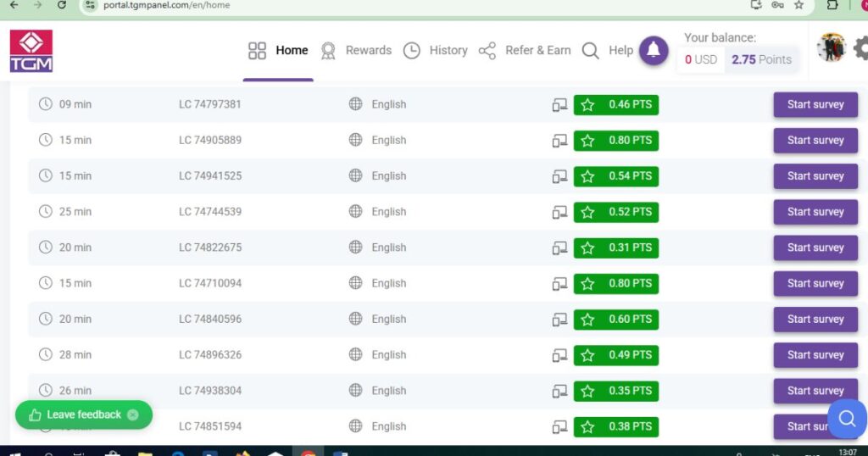Start survey LC 74710094

(x=815, y=283)
